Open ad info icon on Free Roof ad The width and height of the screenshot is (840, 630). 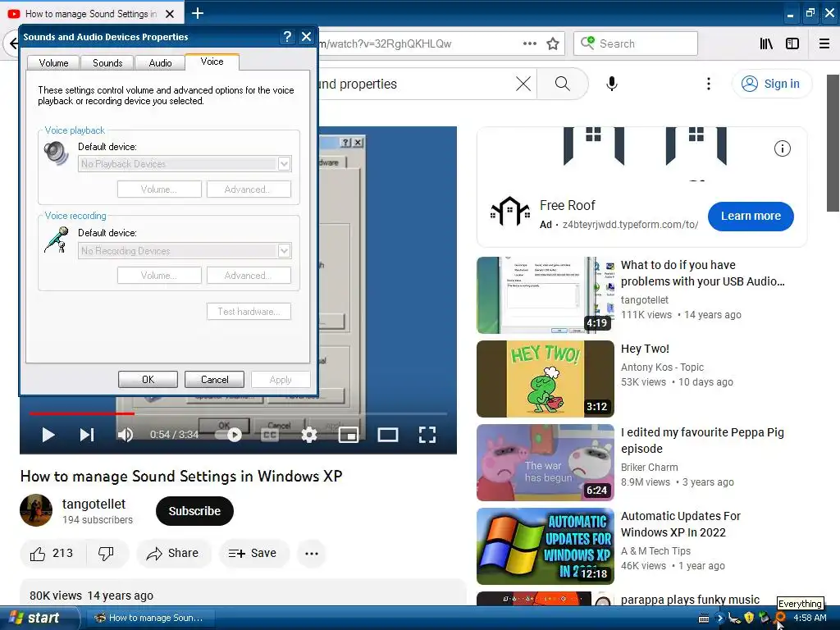(x=782, y=148)
